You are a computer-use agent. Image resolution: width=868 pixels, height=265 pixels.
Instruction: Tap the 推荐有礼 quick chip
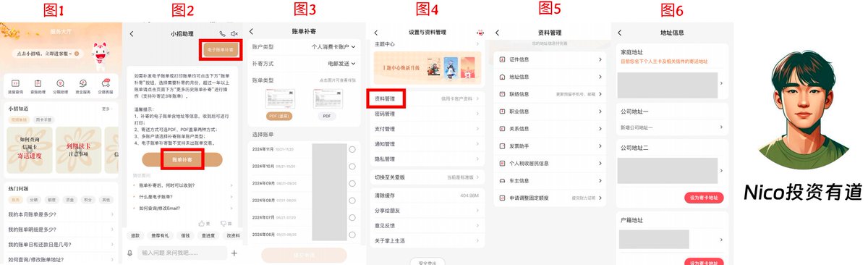point(160,235)
